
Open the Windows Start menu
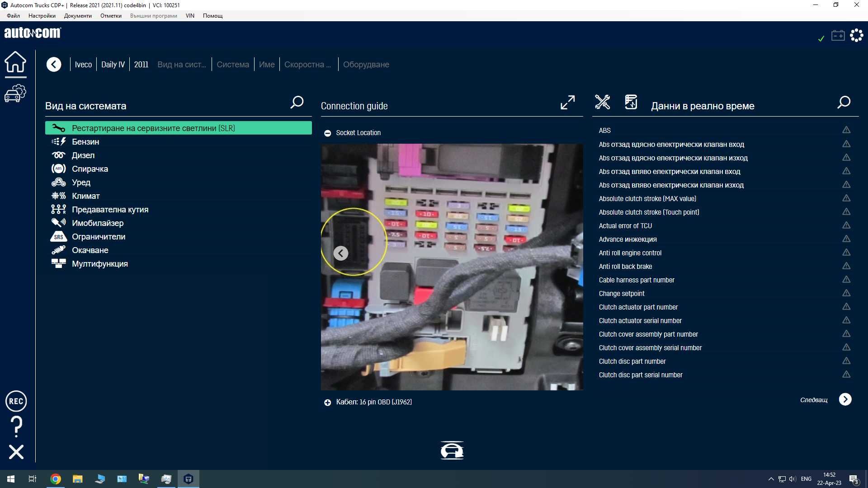click(x=11, y=479)
